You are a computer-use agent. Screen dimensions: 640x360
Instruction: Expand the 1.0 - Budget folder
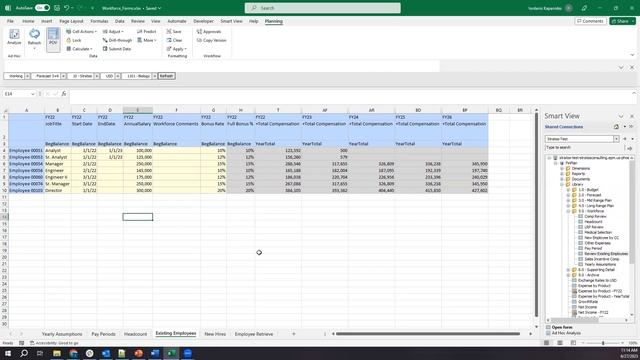tap(568, 190)
